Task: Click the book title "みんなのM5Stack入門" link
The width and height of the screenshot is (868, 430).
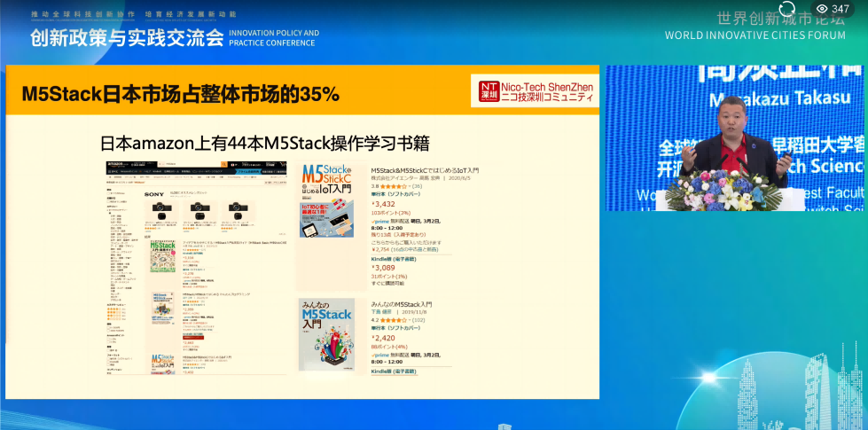Action: pos(402,304)
